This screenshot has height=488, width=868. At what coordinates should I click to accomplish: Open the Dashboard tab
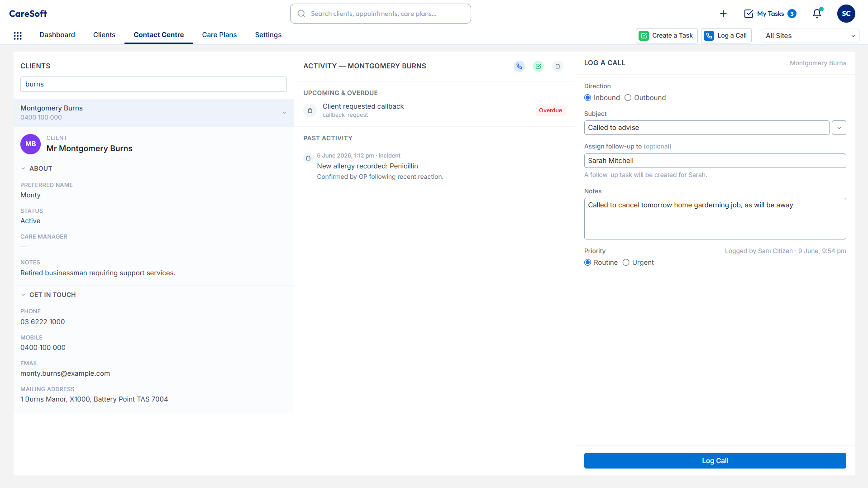click(x=57, y=35)
